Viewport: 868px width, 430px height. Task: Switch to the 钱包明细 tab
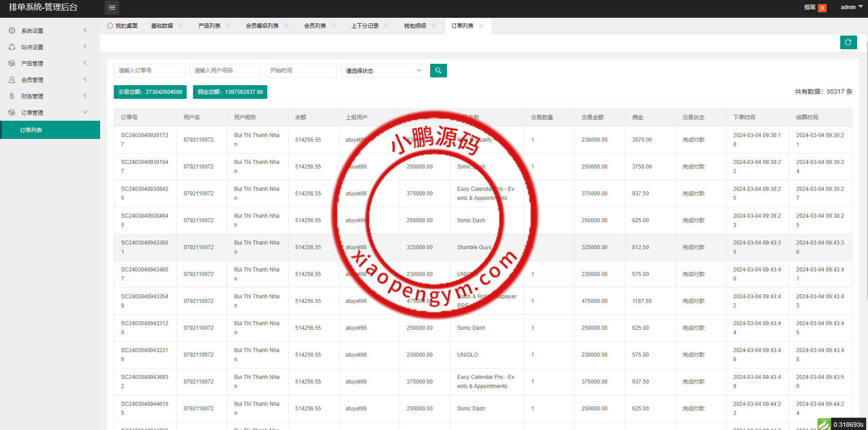(x=415, y=26)
